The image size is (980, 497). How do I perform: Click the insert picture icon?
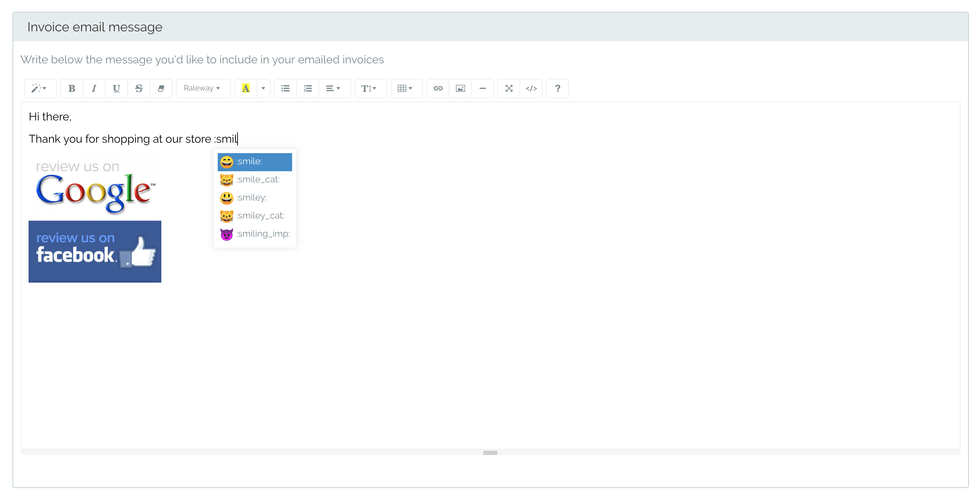coord(460,88)
